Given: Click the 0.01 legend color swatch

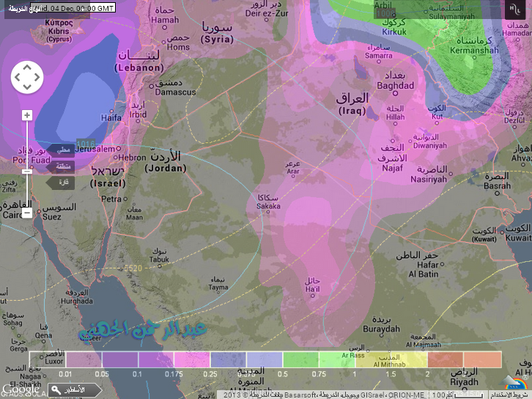Looking at the screenshot, I should [x=84, y=359].
